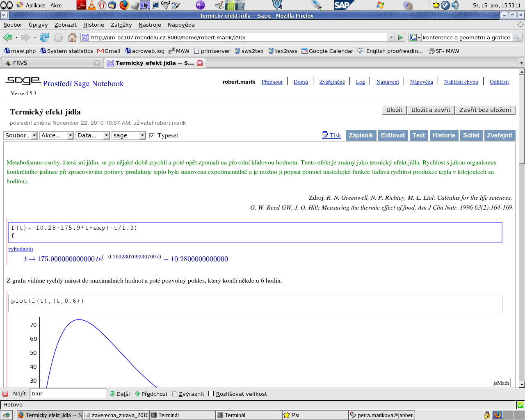The image size is (525, 420).
Task: Click the green Go arrow beside URL bar
Action: pyautogui.click(x=401, y=37)
